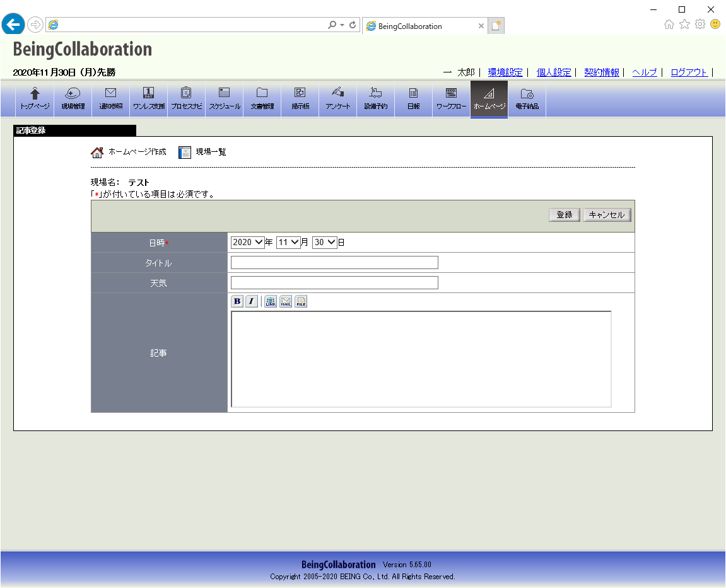The image size is (726, 588).
Task: Apply italic formatting with I icon
Action: coord(252,301)
